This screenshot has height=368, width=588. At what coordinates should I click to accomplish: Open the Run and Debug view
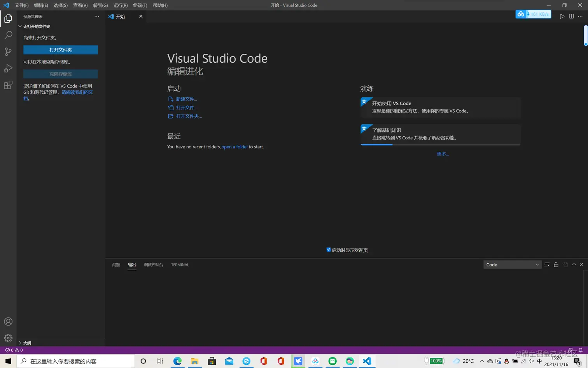8,69
